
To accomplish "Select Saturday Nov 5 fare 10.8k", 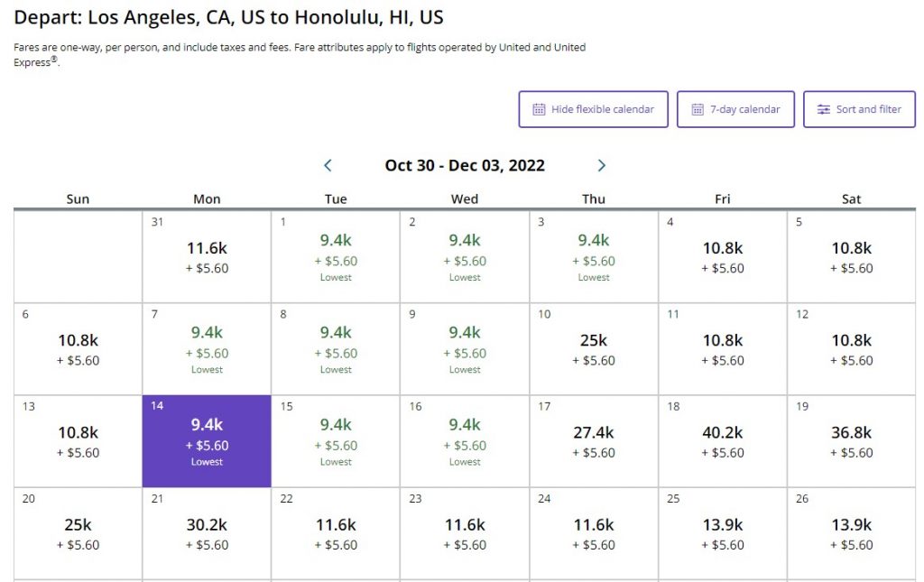I will tap(851, 256).
